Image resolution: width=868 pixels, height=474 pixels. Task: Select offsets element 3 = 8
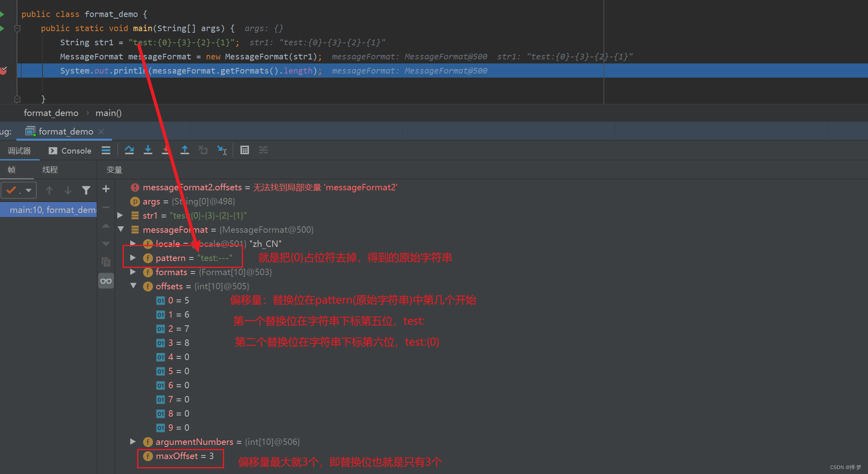[173, 343]
